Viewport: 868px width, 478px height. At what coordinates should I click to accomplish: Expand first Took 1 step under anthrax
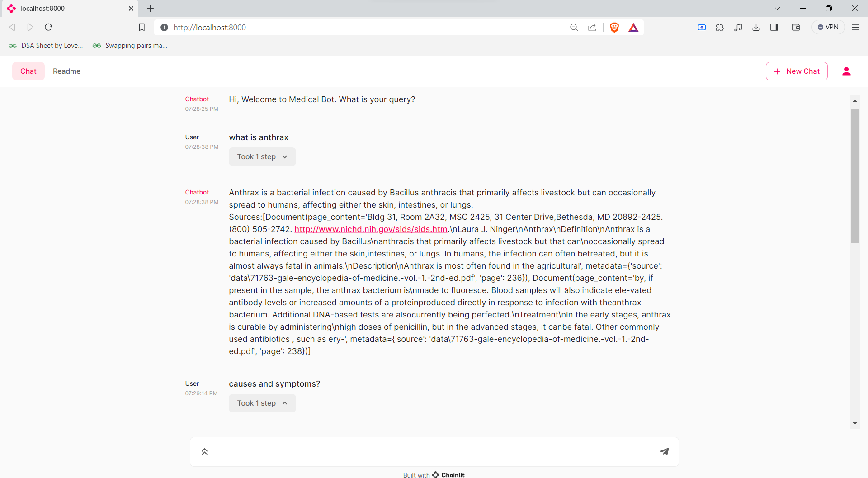(262, 156)
